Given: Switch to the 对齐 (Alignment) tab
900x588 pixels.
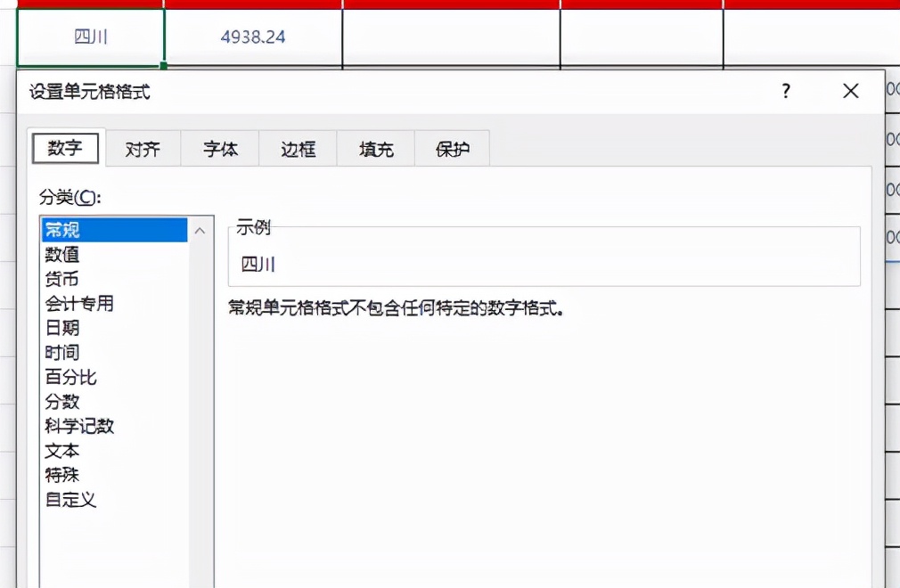Looking at the screenshot, I should (x=143, y=149).
